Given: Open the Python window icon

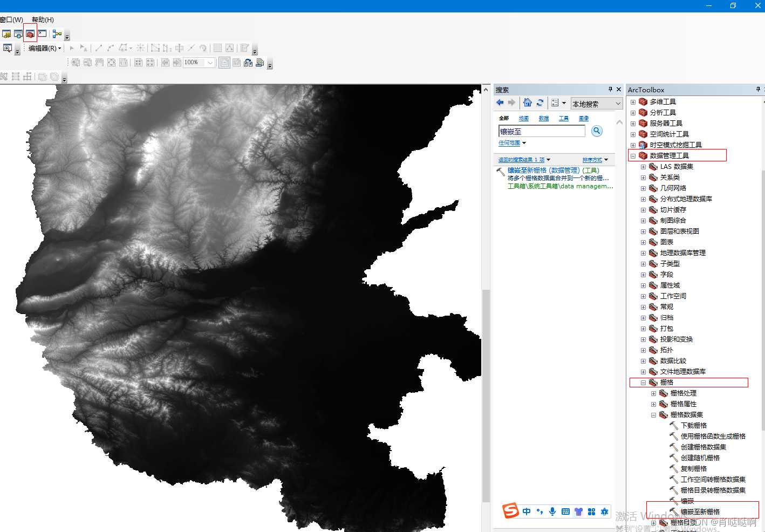Looking at the screenshot, I should [42, 33].
